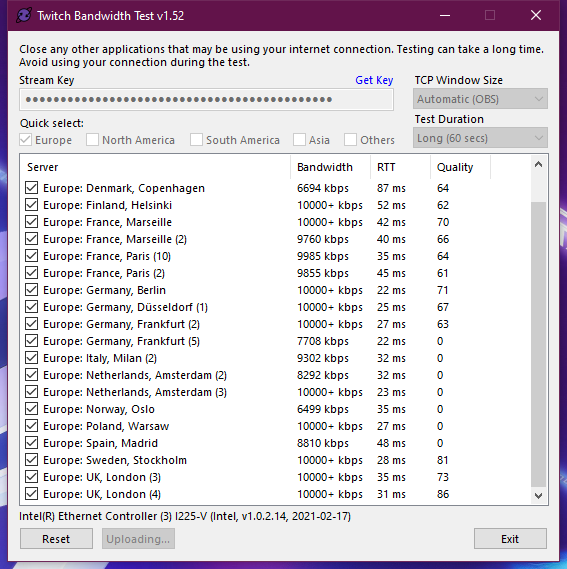The height and width of the screenshot is (569, 567).
Task: Click the Twitch Bandwidth Test app icon
Action: (24, 16)
